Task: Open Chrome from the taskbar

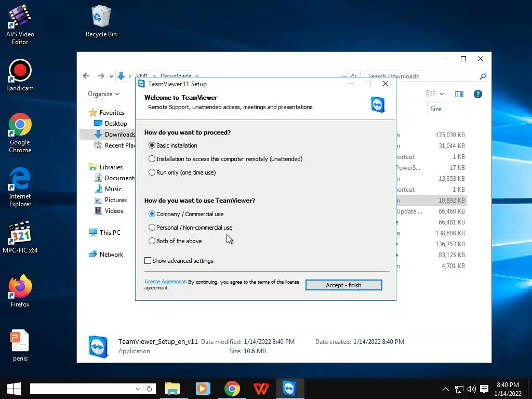Action: pyautogui.click(x=232, y=389)
